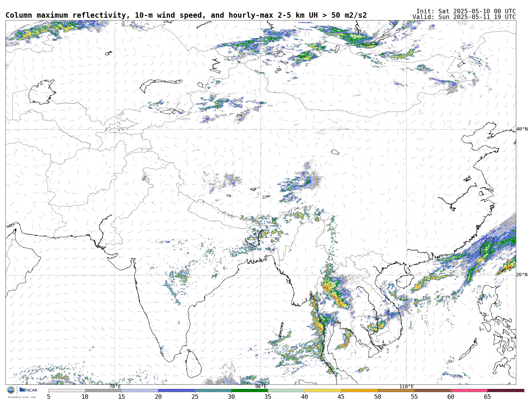Click the colorbar tick label 35

[268, 397]
